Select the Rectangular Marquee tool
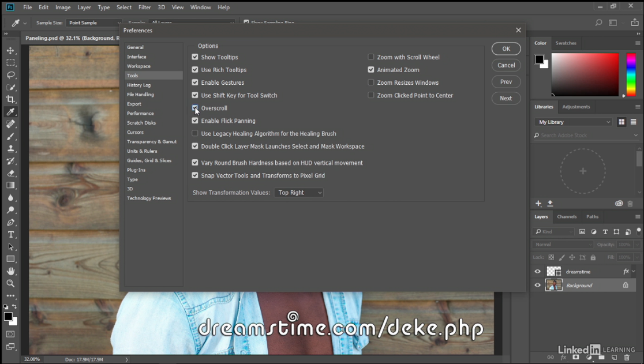644x364 pixels. point(11,63)
